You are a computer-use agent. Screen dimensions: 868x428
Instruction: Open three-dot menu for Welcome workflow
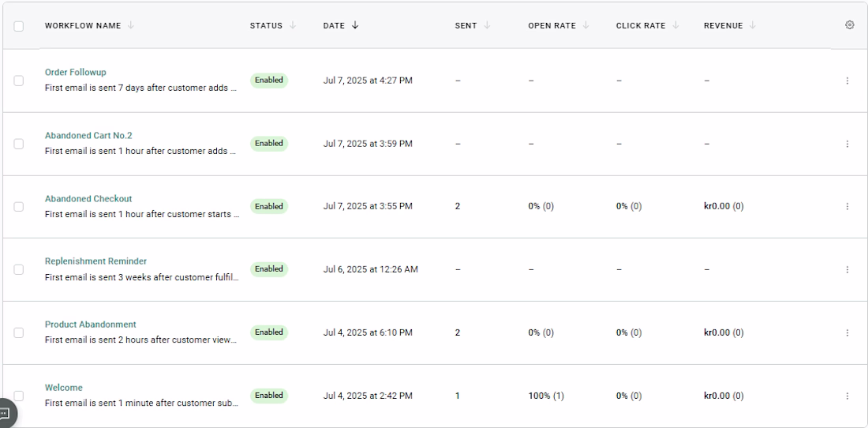847,396
